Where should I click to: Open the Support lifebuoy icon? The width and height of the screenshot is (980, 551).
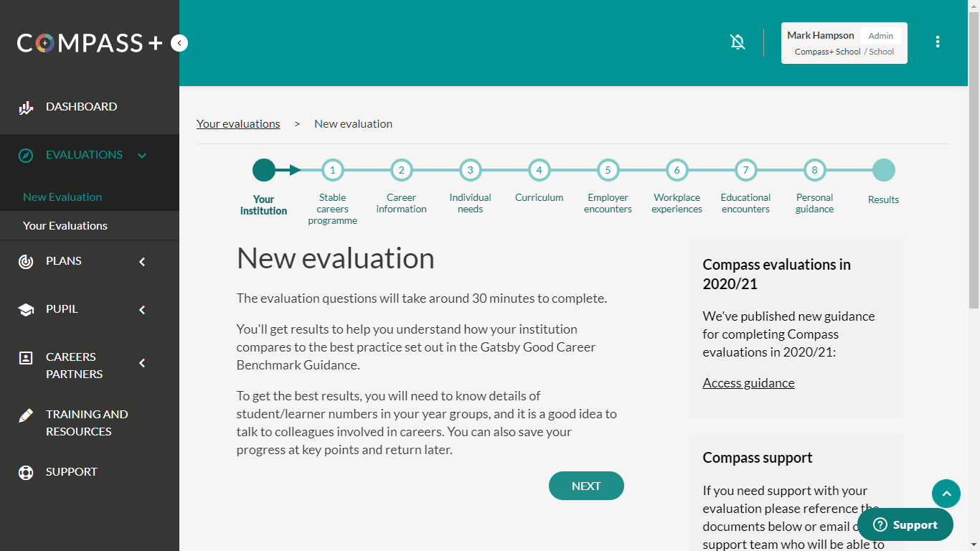point(26,471)
